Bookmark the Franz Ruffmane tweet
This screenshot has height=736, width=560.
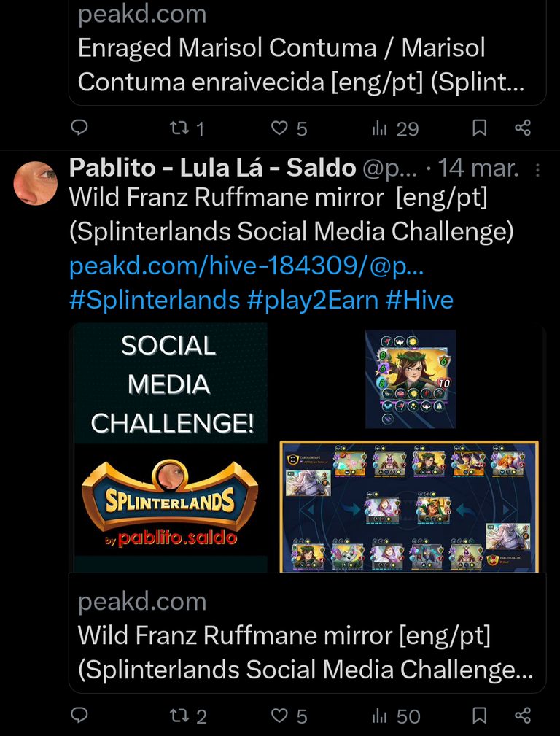(479, 716)
